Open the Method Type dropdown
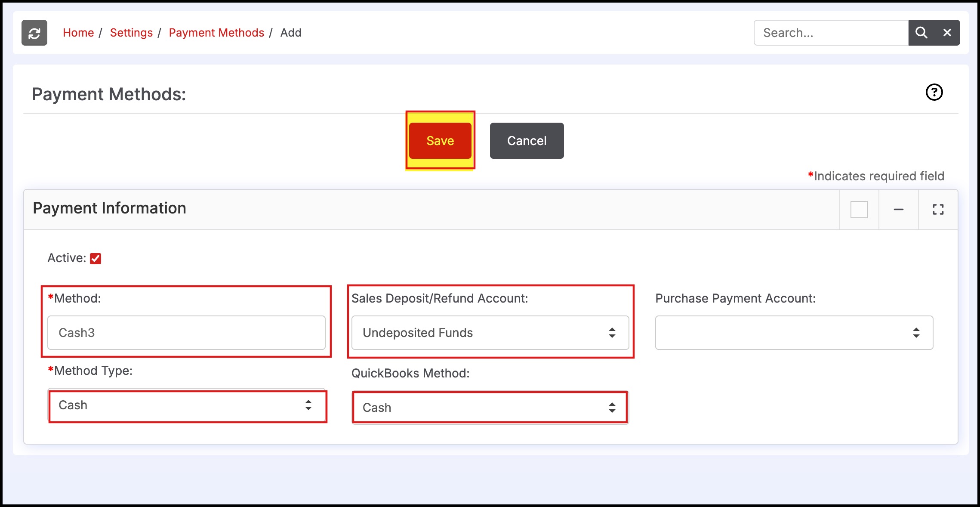Image resolution: width=980 pixels, height=507 pixels. point(187,405)
